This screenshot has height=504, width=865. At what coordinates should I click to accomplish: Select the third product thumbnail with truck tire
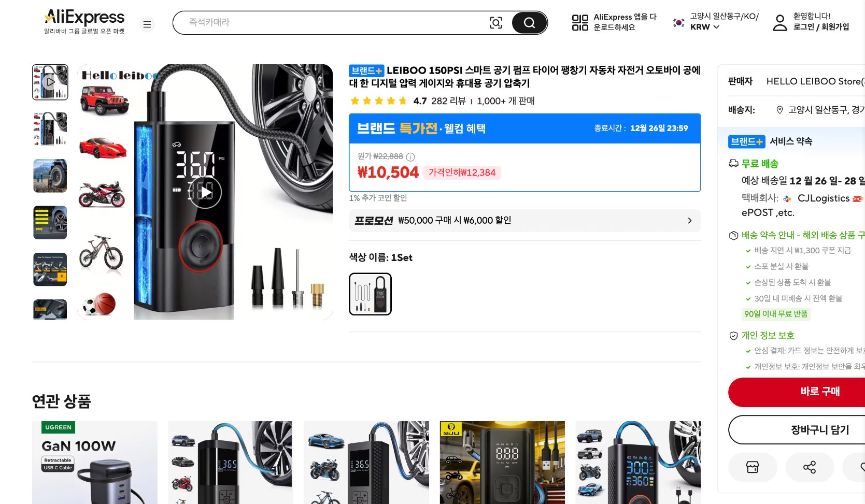[x=50, y=176]
